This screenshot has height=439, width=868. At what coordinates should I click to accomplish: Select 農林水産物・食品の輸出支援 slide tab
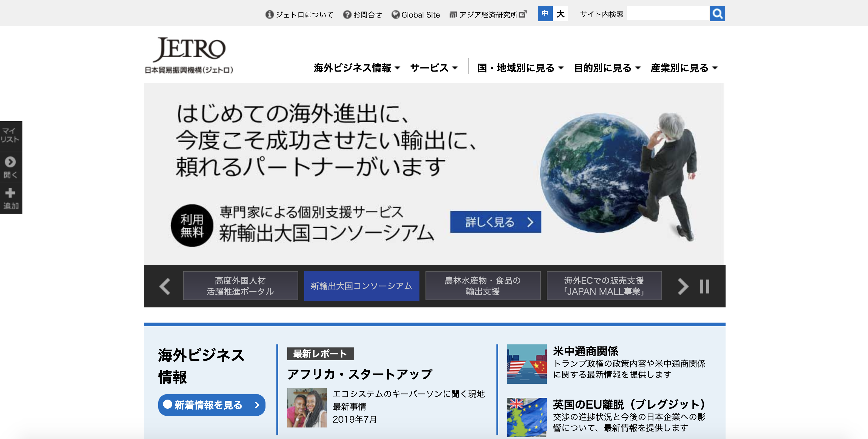tap(482, 286)
